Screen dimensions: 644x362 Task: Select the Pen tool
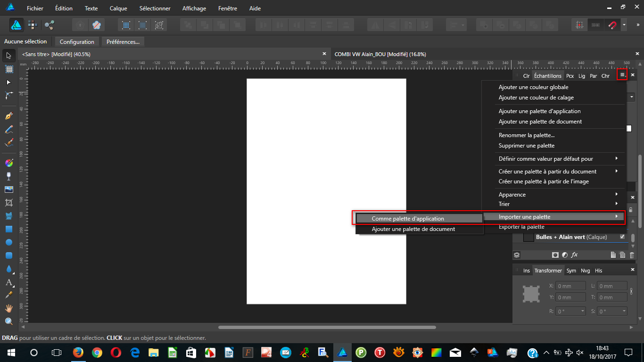8,116
